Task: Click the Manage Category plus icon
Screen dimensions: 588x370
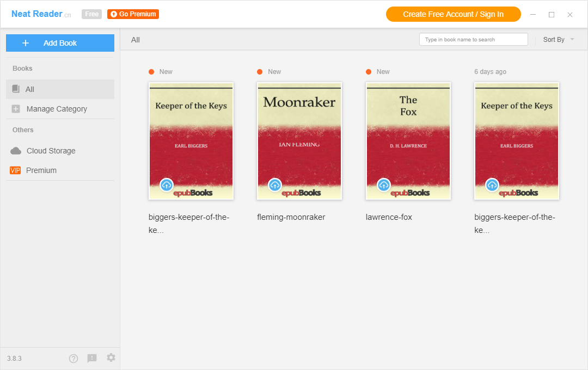Action: 15,109
